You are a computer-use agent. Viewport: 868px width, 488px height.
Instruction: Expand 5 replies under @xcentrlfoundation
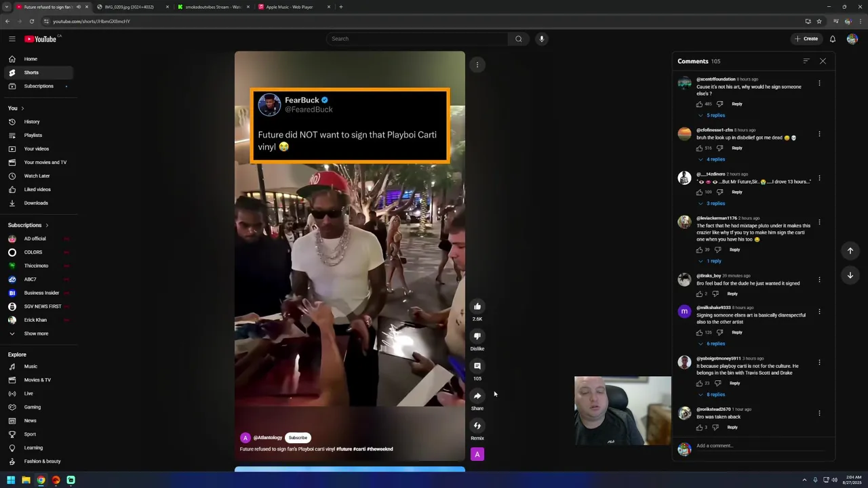[x=711, y=115]
